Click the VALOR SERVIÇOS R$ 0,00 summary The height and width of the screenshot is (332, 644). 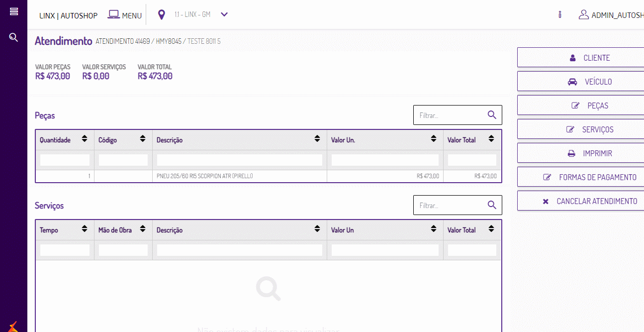click(104, 72)
